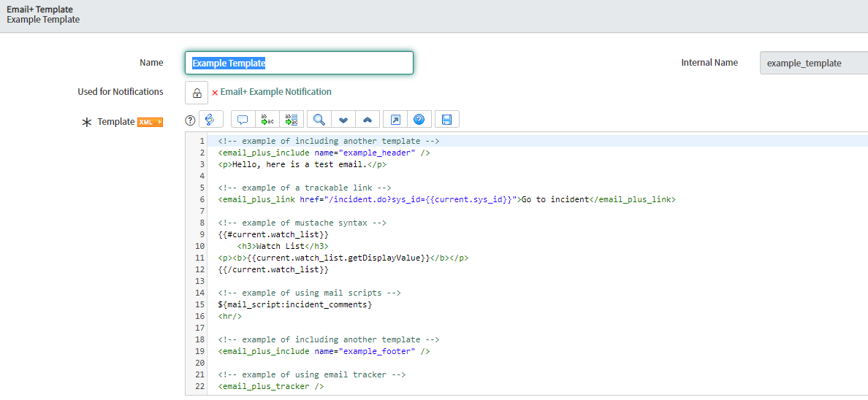Viewport: 868px width, 400px height.
Task: Click the Template field label
Action: tap(116, 121)
